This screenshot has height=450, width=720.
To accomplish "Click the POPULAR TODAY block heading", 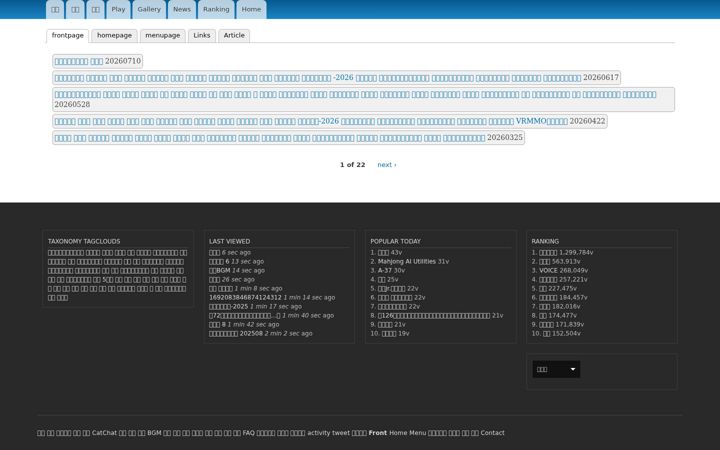I will [x=395, y=242].
